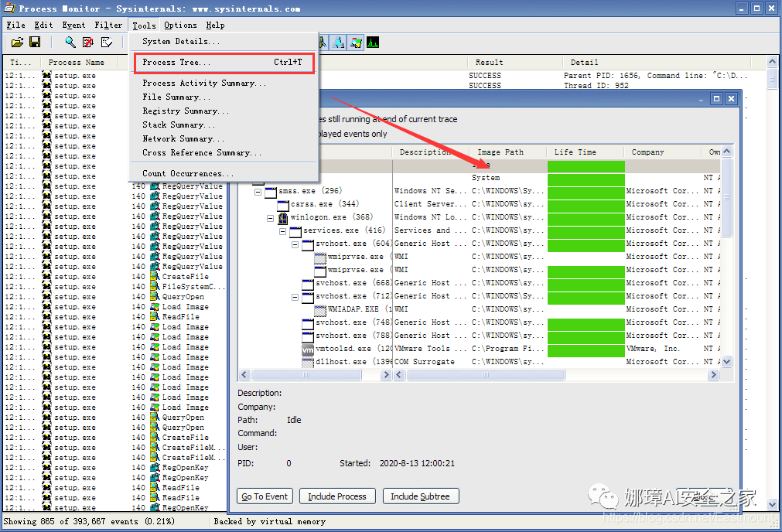Click the green Life Time bar for smss.exe

click(586, 192)
